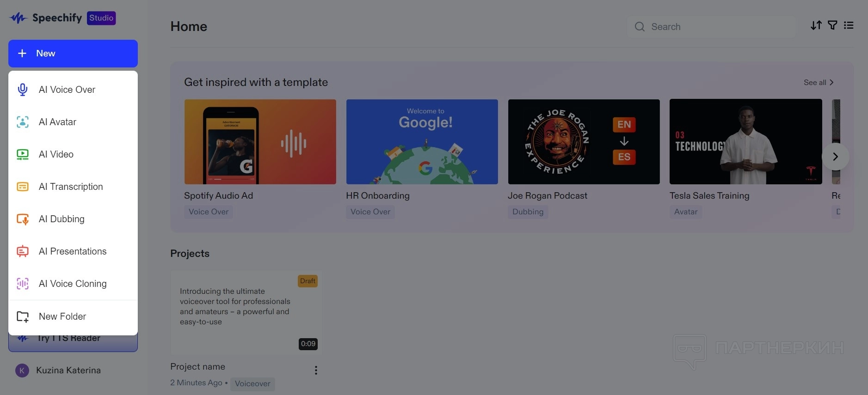Advance templates with the next arrow
This screenshot has height=395, width=868.
pos(835,157)
